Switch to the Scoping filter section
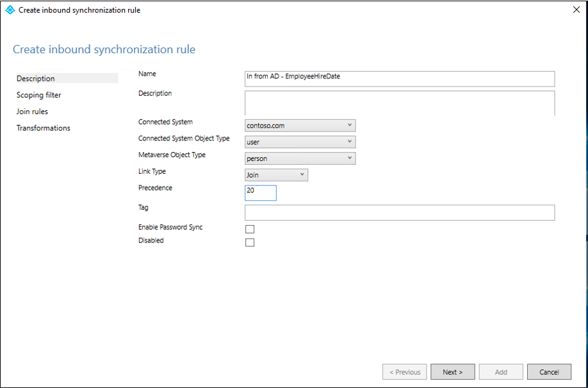The image size is (588, 388). tap(39, 95)
